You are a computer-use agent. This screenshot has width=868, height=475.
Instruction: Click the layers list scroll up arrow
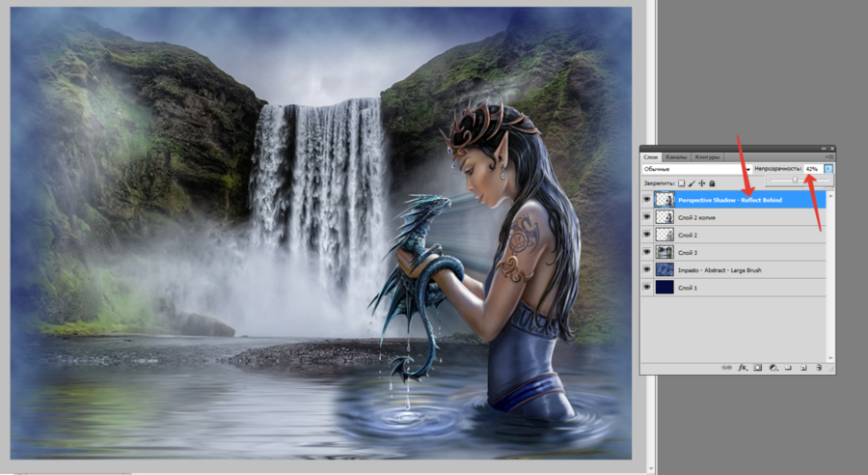coord(830,196)
